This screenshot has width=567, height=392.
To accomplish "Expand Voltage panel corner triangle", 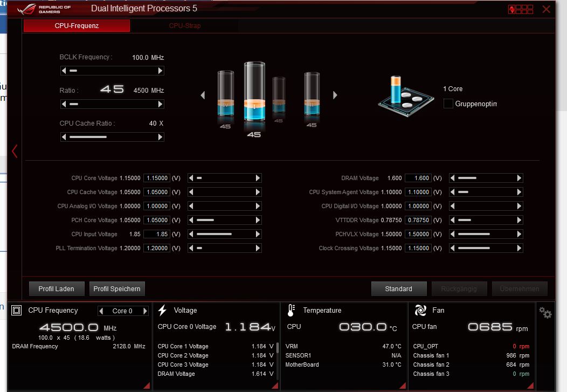I will 274,386.
